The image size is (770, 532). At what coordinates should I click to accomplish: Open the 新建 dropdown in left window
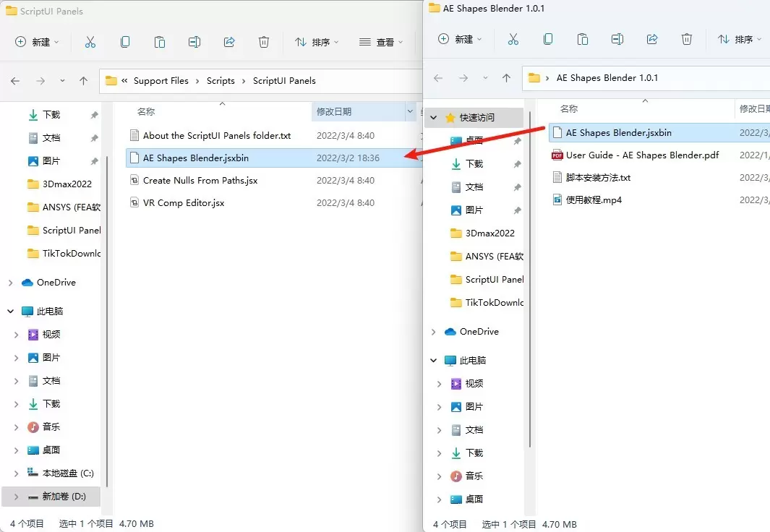click(38, 43)
